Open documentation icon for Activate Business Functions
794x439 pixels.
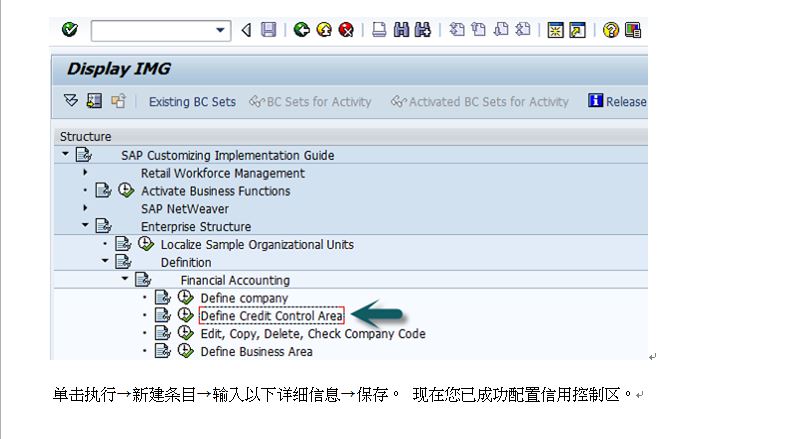coord(103,190)
